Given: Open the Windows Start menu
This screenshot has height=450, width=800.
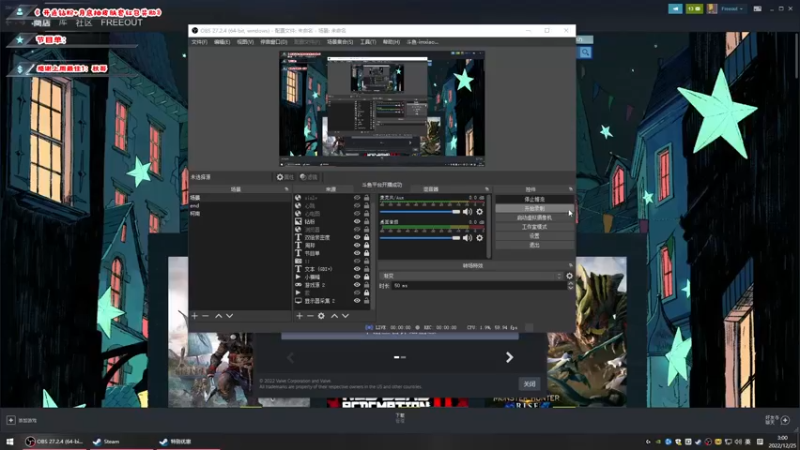Looking at the screenshot, I should 10,441.
